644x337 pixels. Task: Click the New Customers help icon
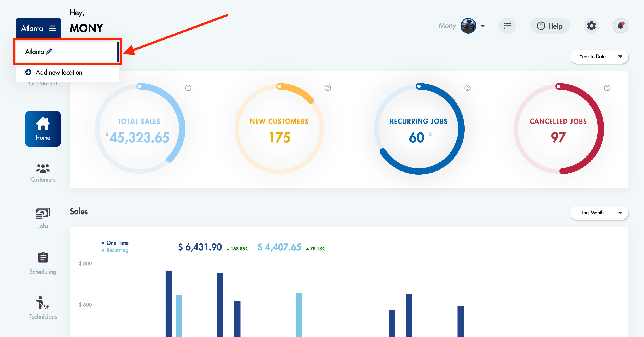pos(328,88)
